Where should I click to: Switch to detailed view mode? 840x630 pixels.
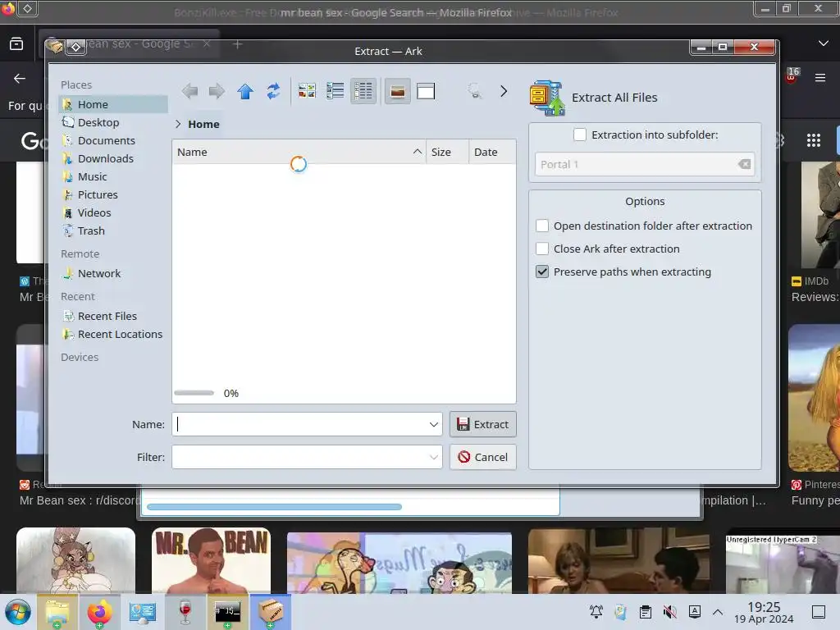[x=363, y=91]
